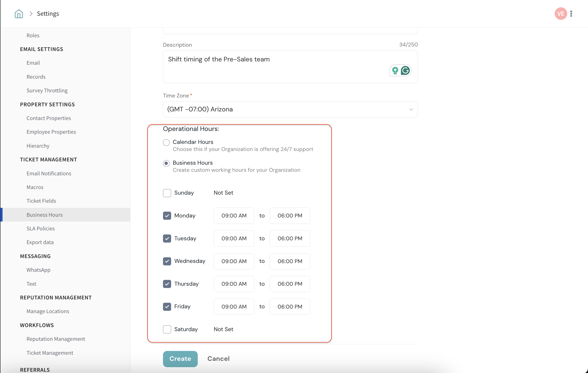
Task: Open Friday end time 06:00 PM picker
Action: (x=290, y=307)
